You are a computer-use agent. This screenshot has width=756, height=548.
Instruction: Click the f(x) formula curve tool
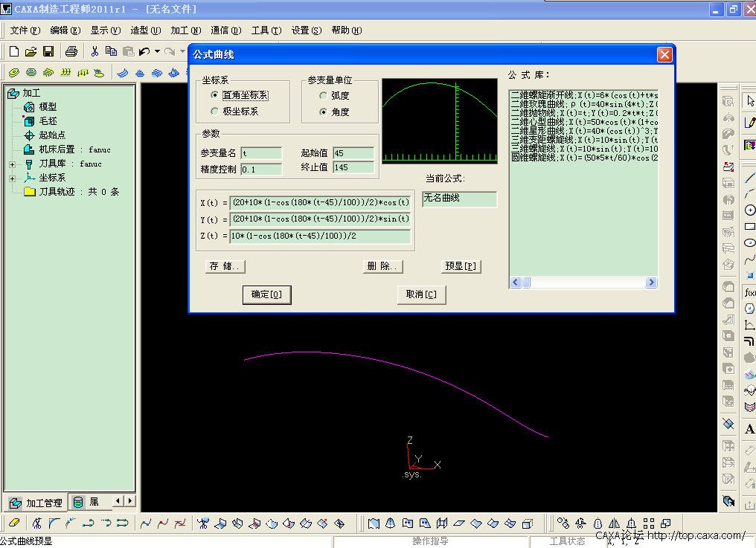point(750,292)
